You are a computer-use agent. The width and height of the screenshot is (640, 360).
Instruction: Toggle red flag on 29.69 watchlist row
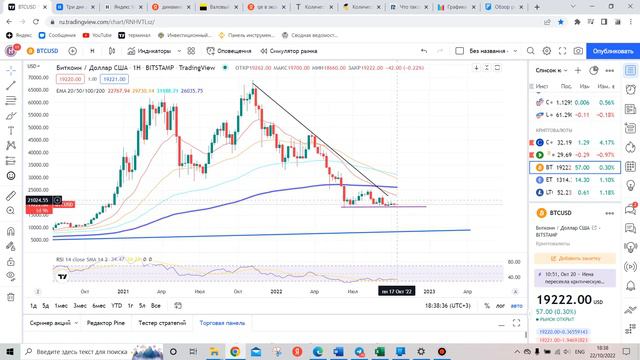click(x=531, y=155)
